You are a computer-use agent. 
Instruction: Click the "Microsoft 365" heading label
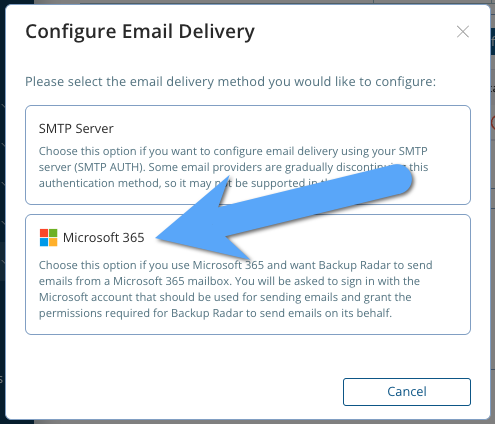click(x=104, y=238)
